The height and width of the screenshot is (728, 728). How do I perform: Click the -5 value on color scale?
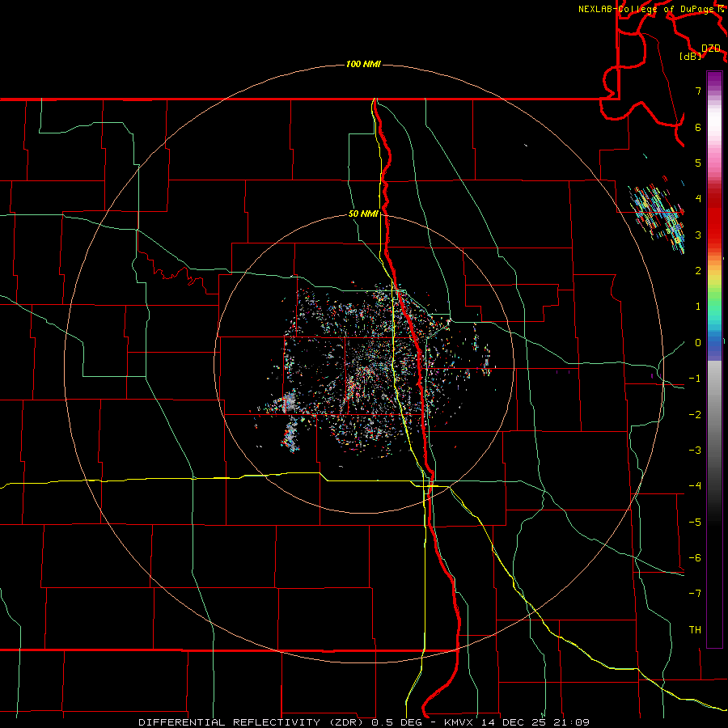click(695, 523)
